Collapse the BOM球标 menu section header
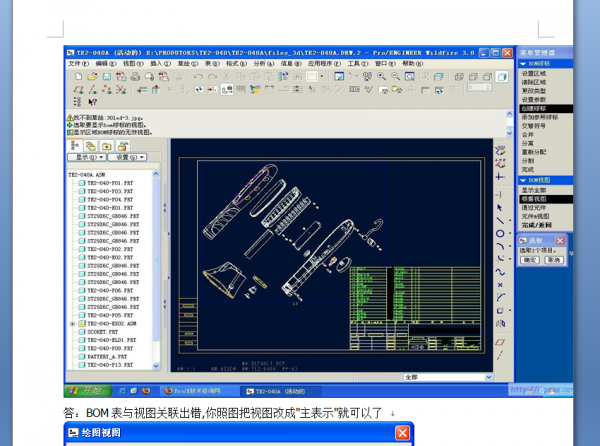This screenshot has height=446, width=600. pos(545,64)
